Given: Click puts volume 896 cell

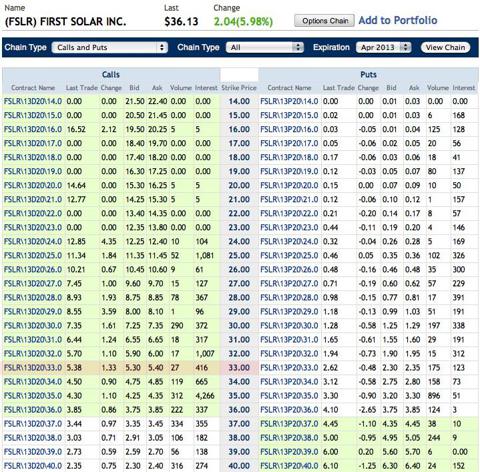Looking at the screenshot, I should click(434, 396).
